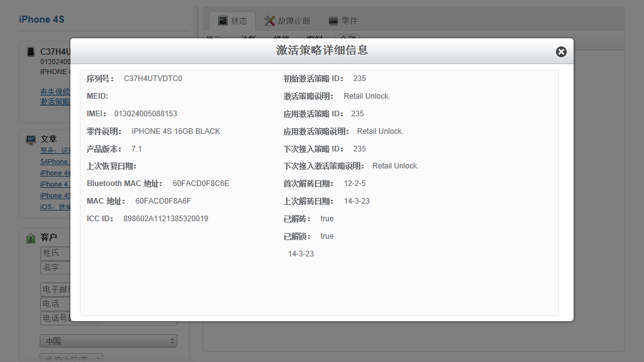Open the 中国 country dropdown
The width and height of the screenshot is (644, 362).
click(x=108, y=341)
